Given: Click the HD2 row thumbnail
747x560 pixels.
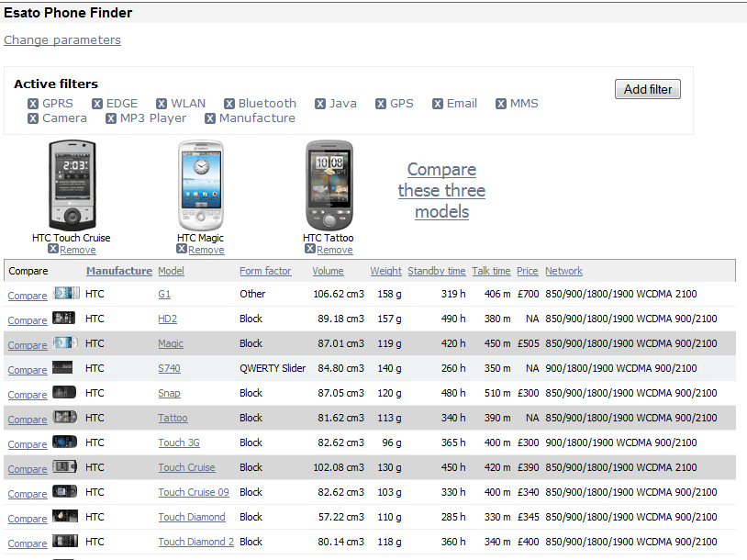Looking at the screenshot, I should click(64, 318).
